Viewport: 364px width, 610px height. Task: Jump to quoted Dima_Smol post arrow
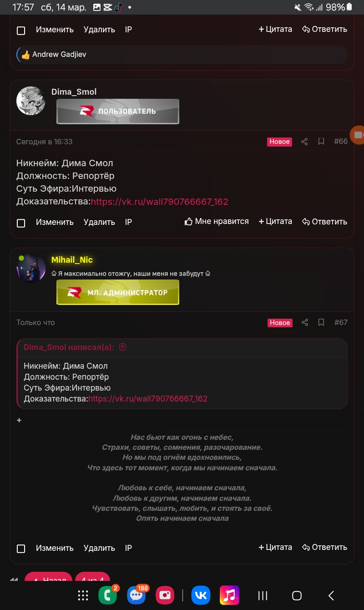click(122, 347)
